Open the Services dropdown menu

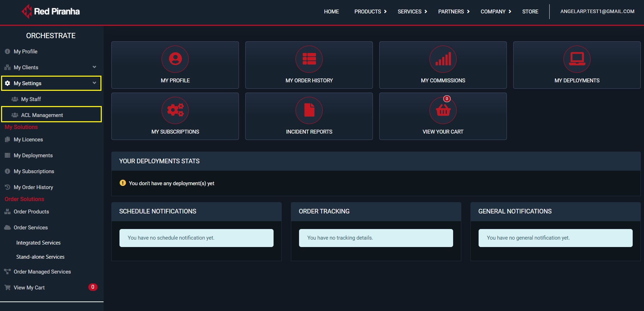point(412,12)
